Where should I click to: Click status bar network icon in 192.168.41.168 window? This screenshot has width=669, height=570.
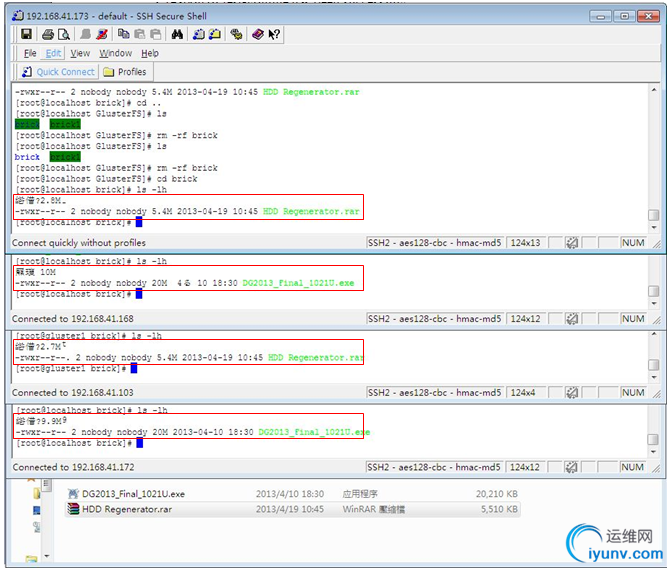click(x=571, y=319)
